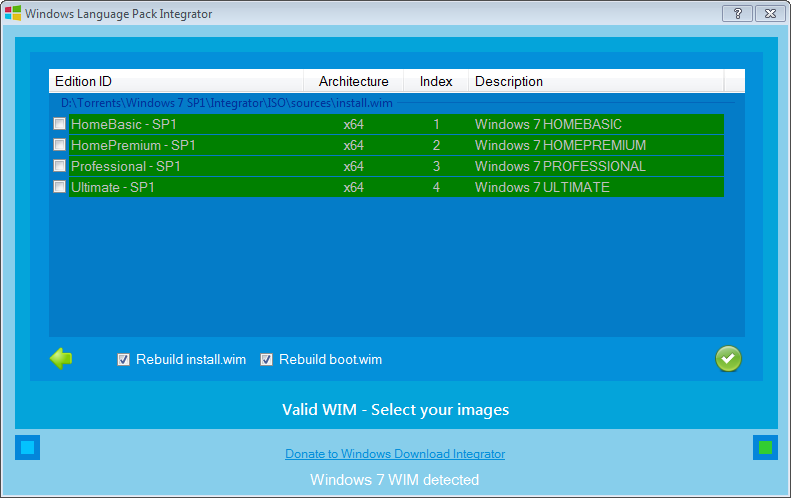This screenshot has height=498, width=791.
Task: Click the 'HomeBasic - SP1' edition text
Action: coord(124,124)
